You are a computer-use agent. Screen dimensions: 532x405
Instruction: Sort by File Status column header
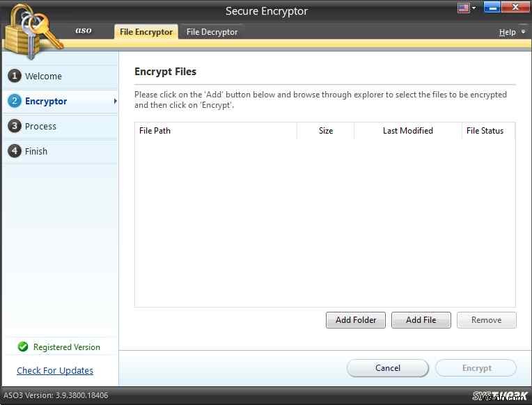[x=489, y=131]
